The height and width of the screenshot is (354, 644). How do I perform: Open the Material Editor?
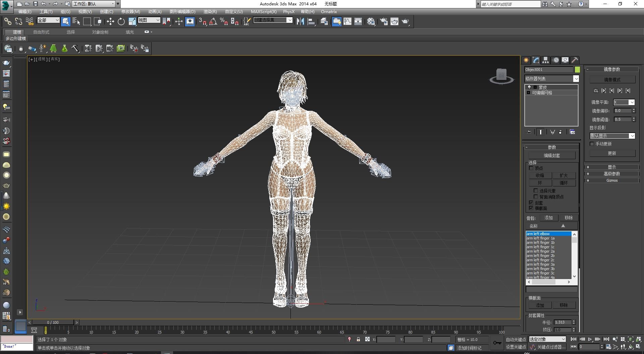[371, 21]
